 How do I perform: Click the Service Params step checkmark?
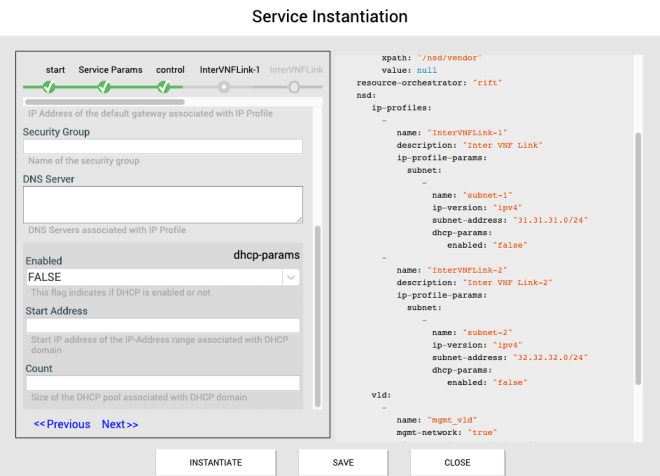click(x=105, y=87)
